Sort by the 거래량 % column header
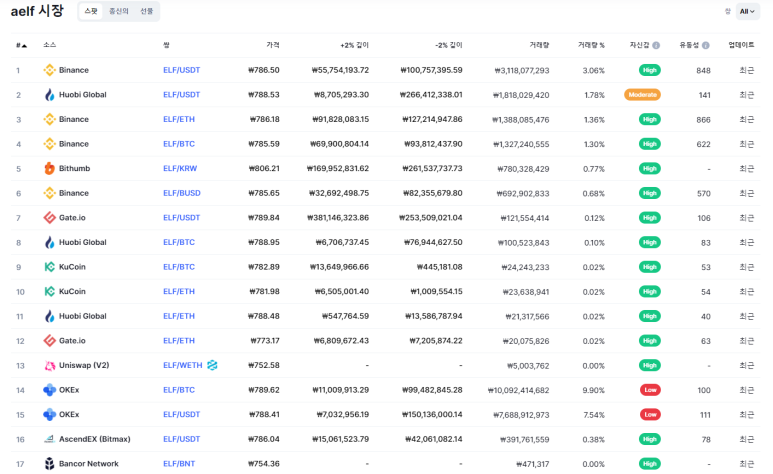 [591, 45]
